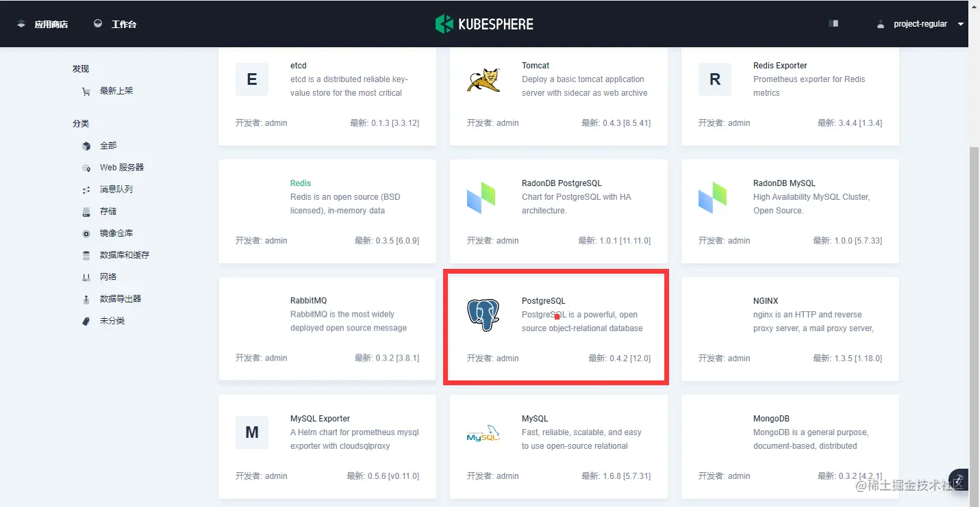Click the NGINX version text 1.3.5 [1.18.0]
Viewport: 980px width, 507px height.
pos(857,359)
